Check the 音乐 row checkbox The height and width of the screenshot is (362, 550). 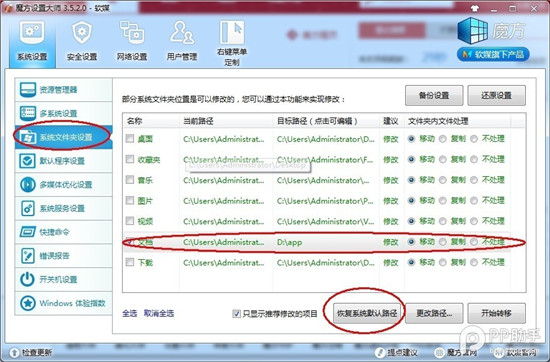pyautogui.click(x=130, y=180)
